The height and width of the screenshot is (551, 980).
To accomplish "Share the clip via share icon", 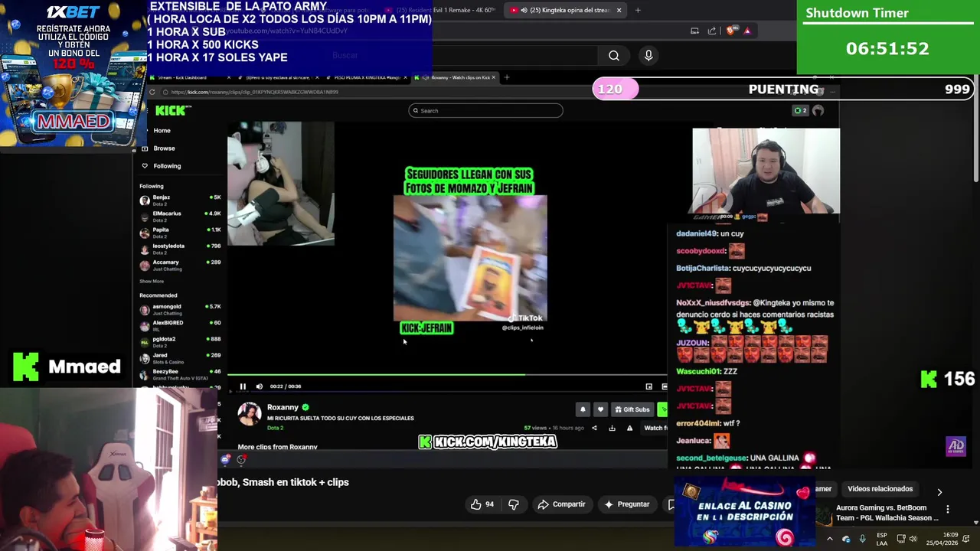I will [x=594, y=429].
